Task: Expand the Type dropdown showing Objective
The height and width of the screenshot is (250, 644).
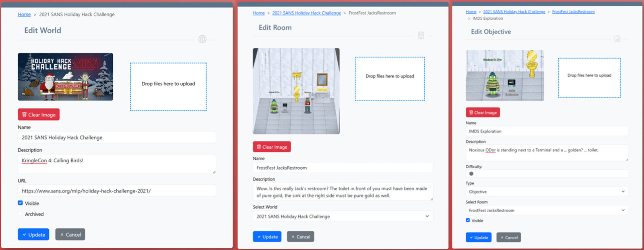Action: pyautogui.click(x=547, y=192)
